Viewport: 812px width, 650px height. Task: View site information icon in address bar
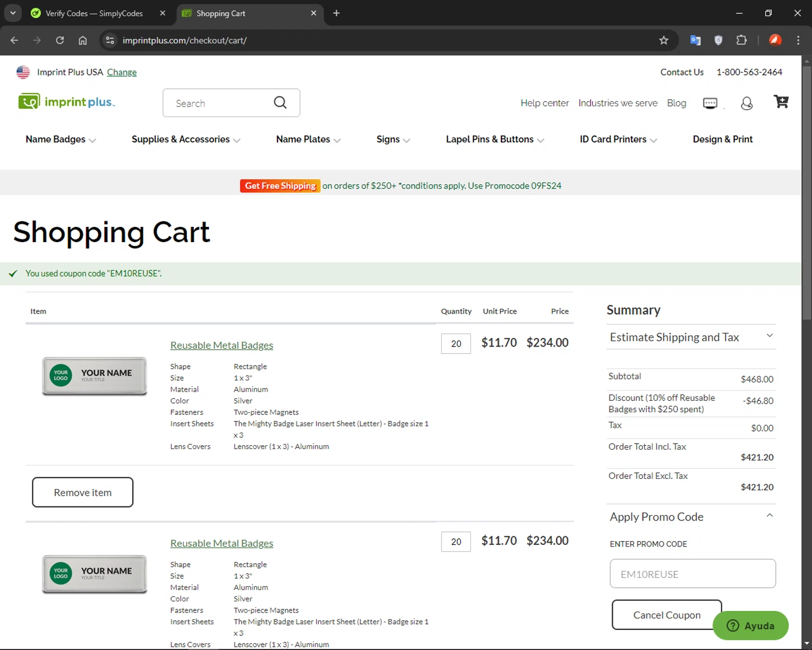pyautogui.click(x=110, y=40)
